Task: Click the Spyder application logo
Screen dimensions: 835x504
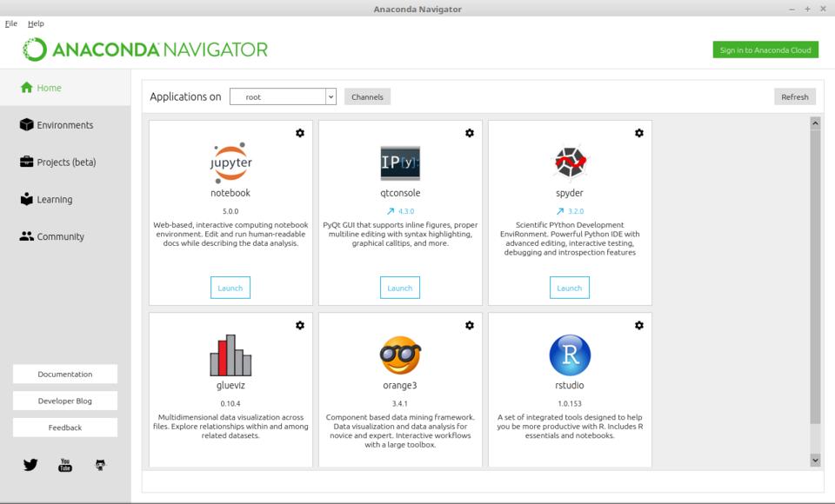Action: tap(570, 162)
